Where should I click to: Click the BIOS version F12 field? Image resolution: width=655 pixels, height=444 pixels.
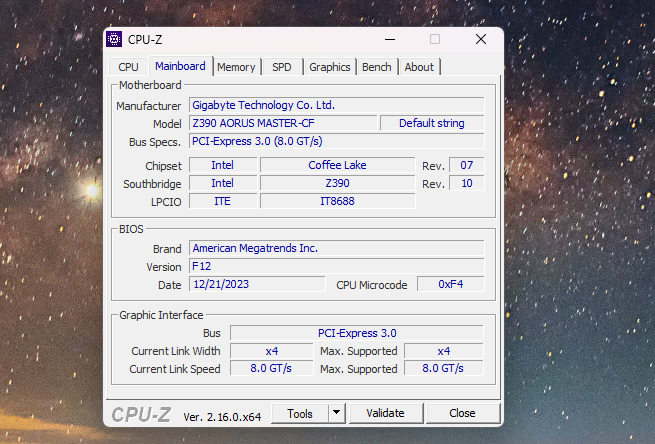click(x=337, y=266)
